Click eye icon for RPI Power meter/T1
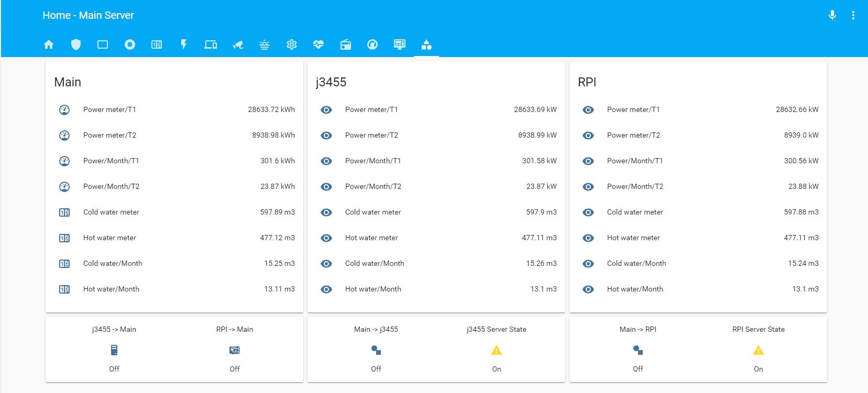This screenshot has height=393, width=868. pos(588,110)
